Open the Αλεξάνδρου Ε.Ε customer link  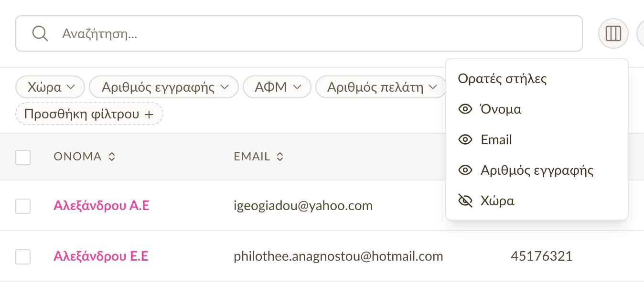(x=101, y=256)
